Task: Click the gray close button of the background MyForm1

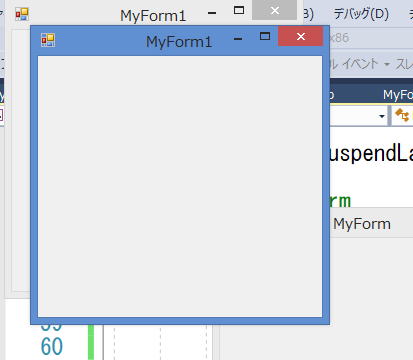Action: (x=274, y=10)
